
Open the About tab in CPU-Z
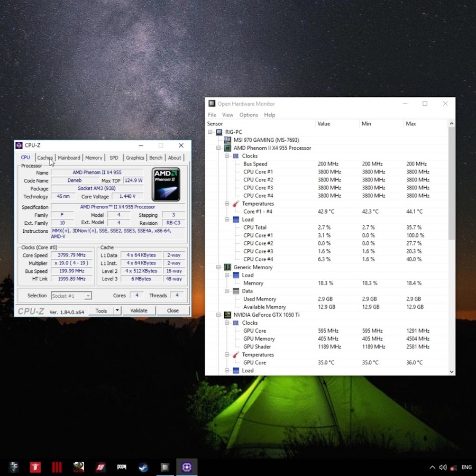point(174,158)
